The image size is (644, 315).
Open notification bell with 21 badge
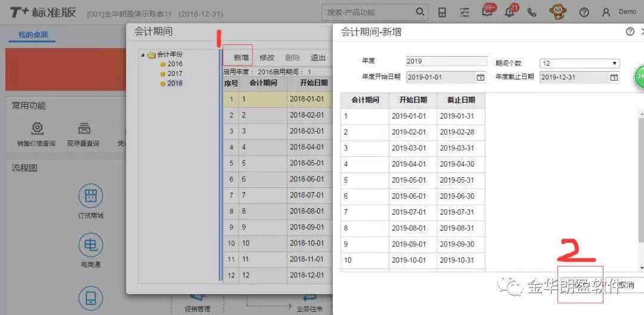tap(510, 12)
